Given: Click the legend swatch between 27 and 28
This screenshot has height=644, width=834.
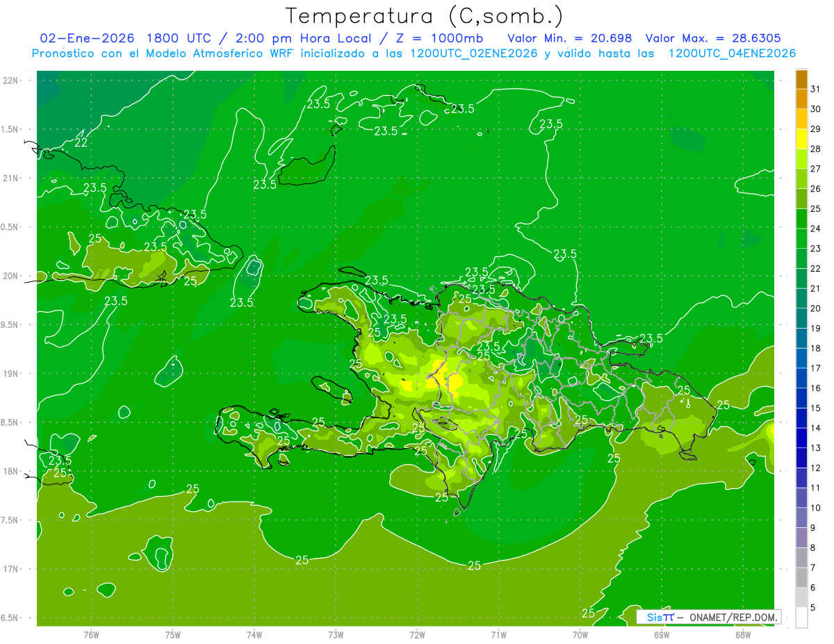Looking at the screenshot, I should pos(801,159).
